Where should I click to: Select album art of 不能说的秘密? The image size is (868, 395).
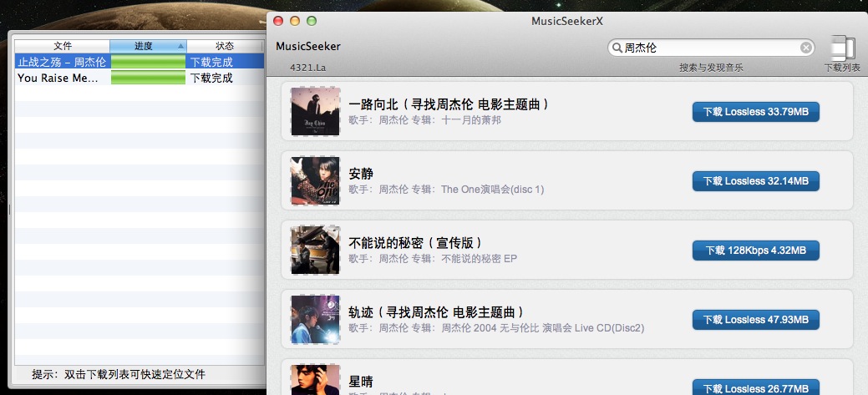point(315,250)
